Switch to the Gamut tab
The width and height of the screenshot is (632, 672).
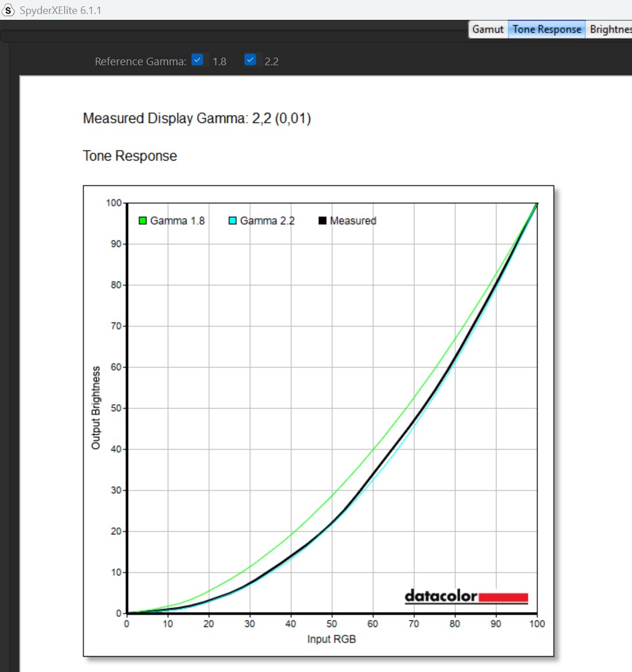tap(488, 29)
